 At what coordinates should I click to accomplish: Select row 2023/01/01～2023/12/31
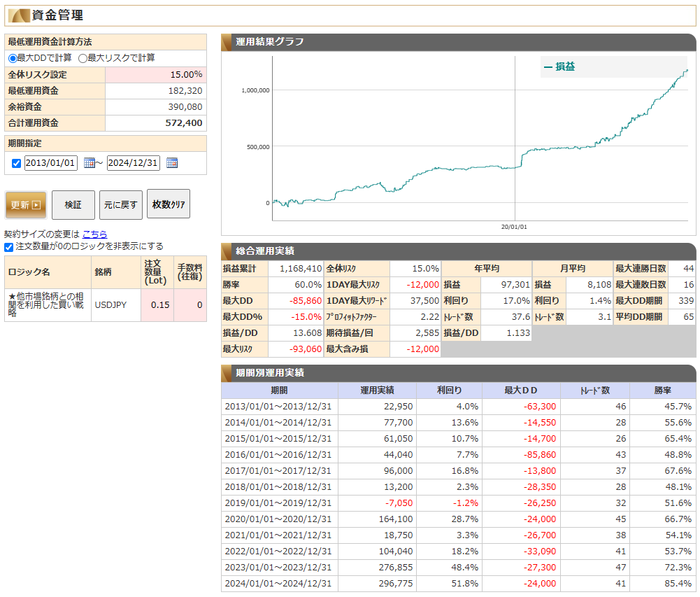459,568
